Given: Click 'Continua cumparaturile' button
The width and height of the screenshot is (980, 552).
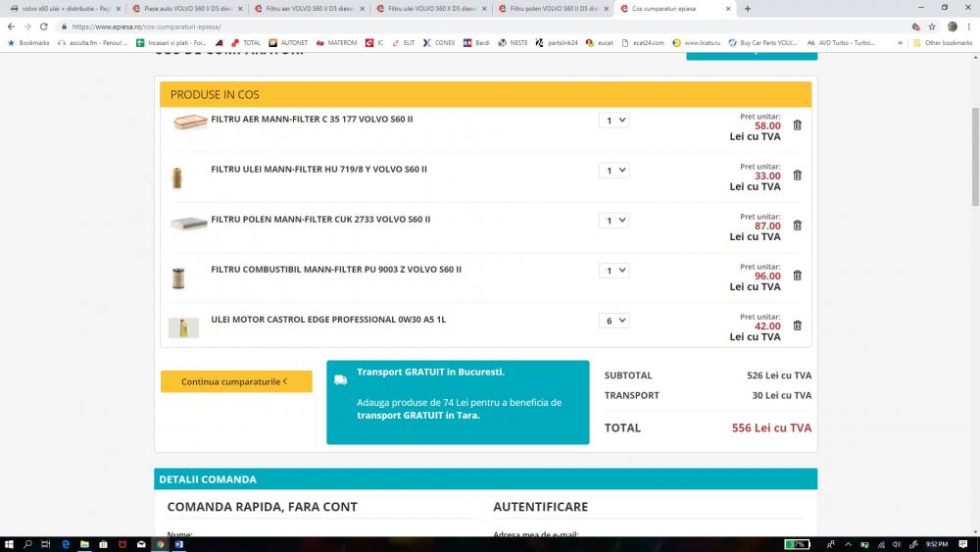Looking at the screenshot, I should coord(236,381).
